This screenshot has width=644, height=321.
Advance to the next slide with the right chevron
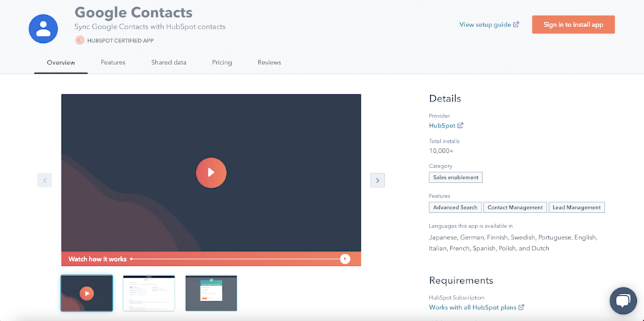point(377,180)
